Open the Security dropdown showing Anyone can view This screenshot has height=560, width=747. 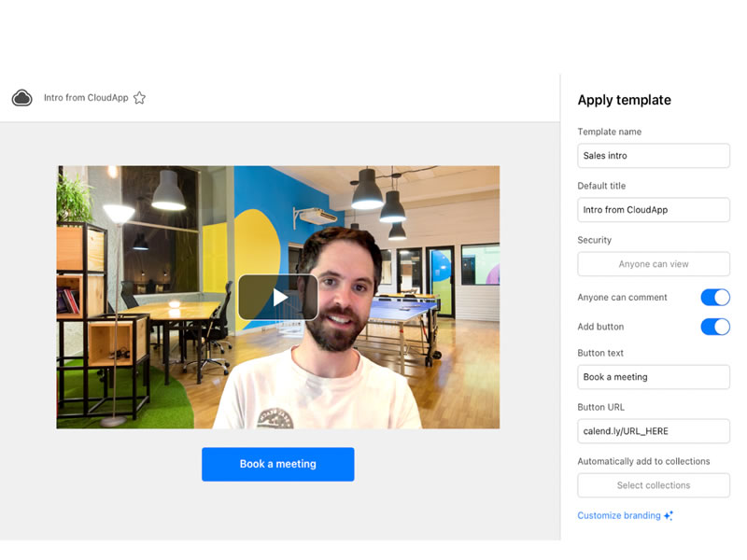coord(653,264)
